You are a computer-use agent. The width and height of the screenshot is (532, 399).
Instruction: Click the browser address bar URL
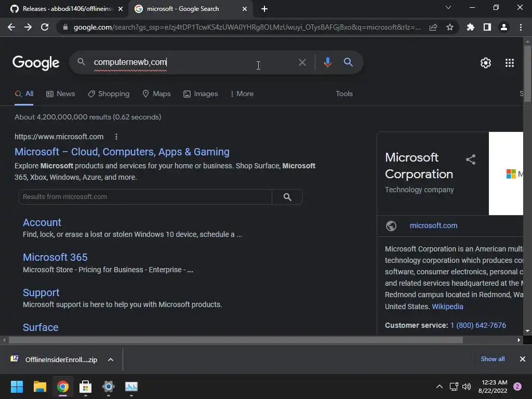point(247,27)
